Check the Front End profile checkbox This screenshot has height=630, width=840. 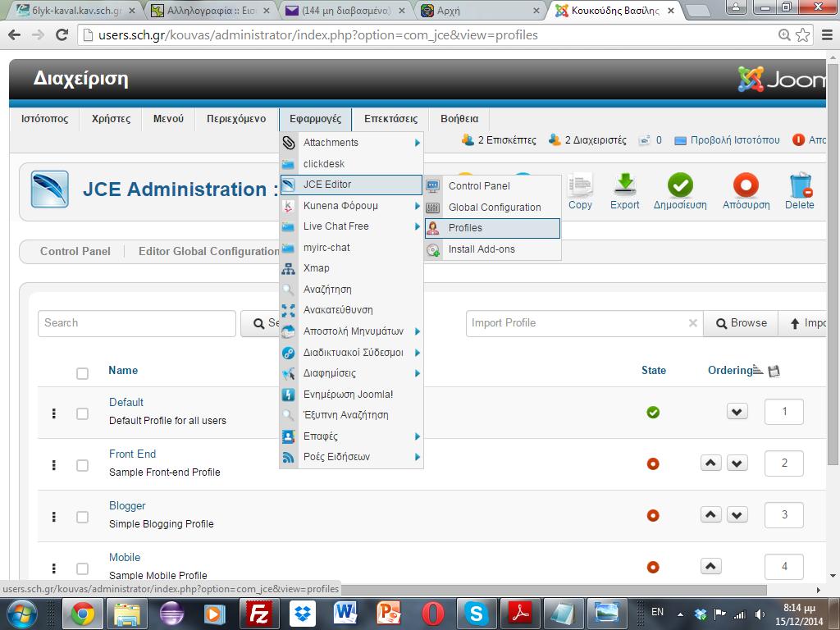pyautogui.click(x=82, y=465)
